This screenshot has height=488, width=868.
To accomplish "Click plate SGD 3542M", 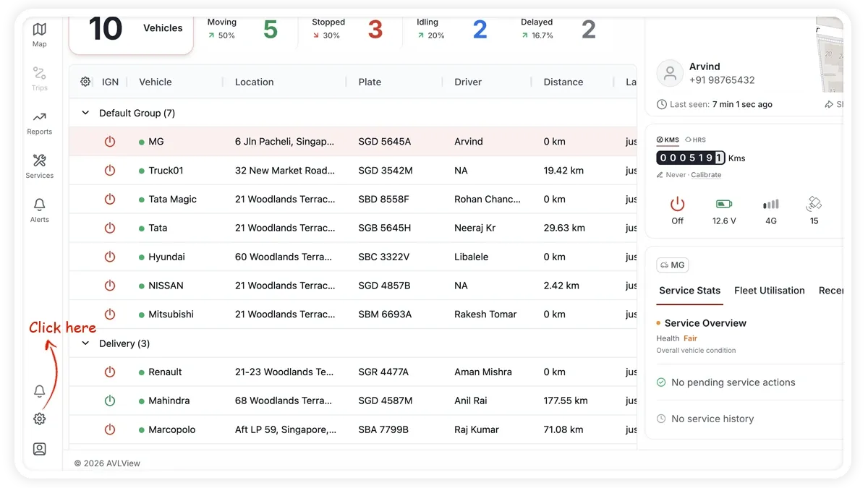I will coord(386,171).
